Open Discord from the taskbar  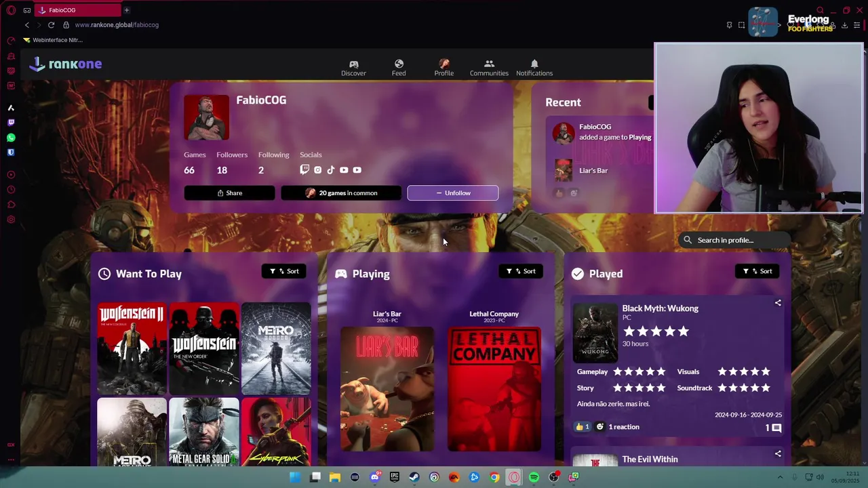point(375,477)
